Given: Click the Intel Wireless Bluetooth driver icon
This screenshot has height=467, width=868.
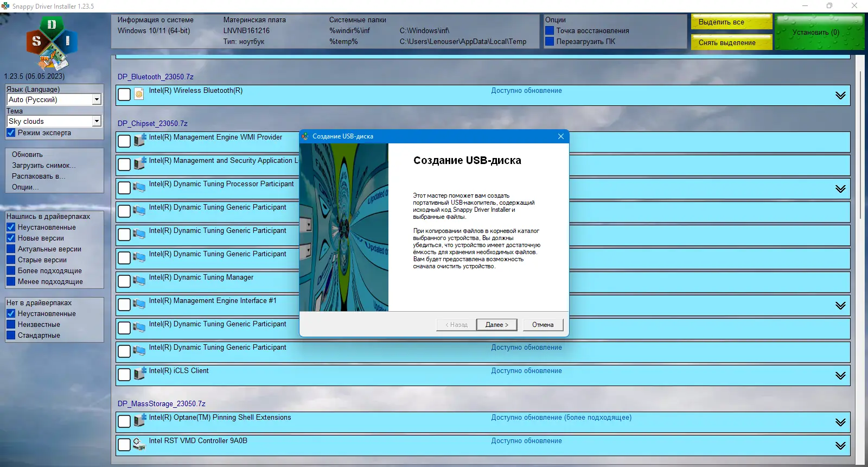Looking at the screenshot, I should [x=139, y=94].
